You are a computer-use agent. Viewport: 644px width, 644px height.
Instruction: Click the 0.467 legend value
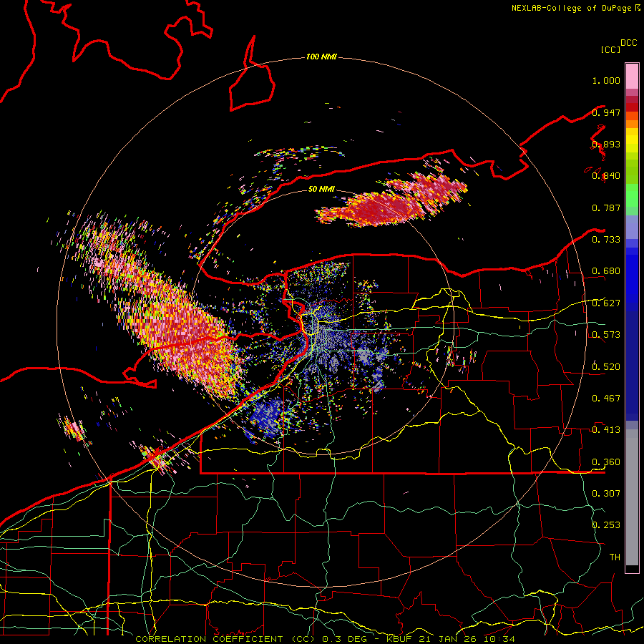click(606, 399)
